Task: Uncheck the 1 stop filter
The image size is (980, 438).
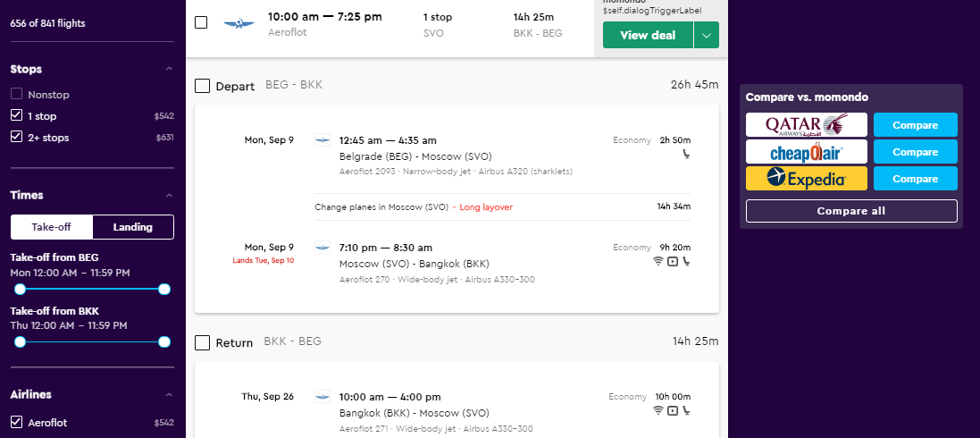Action: pos(16,116)
